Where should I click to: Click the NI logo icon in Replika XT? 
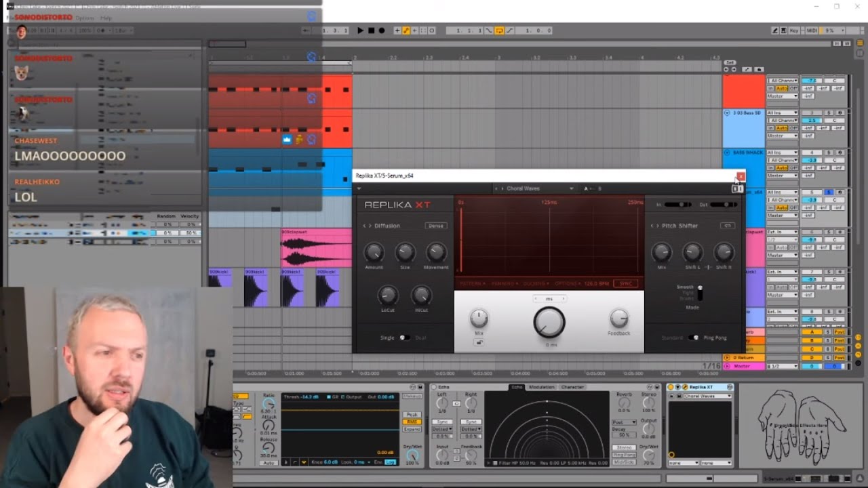pyautogui.click(x=736, y=189)
